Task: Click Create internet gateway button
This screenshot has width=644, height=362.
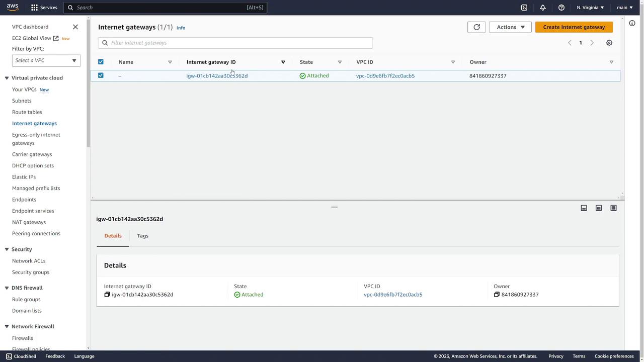Action: [x=574, y=27]
